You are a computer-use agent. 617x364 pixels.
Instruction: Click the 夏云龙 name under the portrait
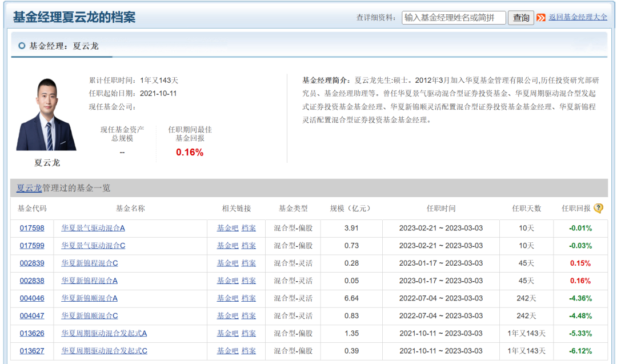tap(47, 162)
